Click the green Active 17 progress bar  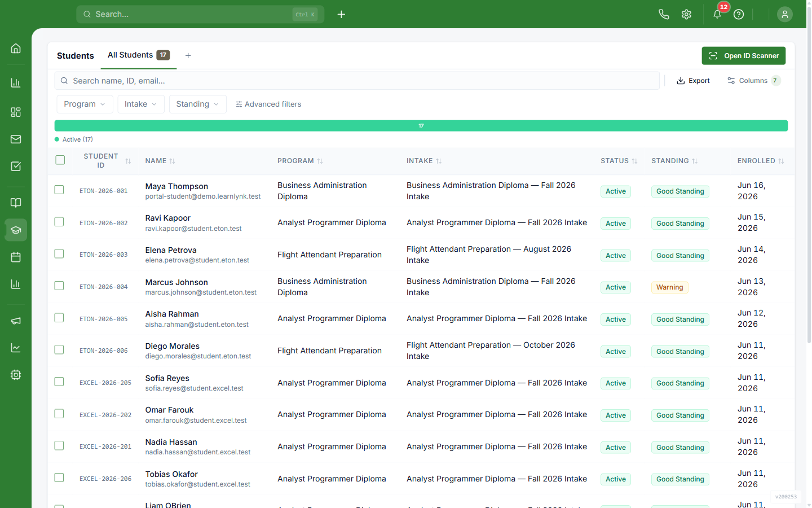[x=421, y=126]
